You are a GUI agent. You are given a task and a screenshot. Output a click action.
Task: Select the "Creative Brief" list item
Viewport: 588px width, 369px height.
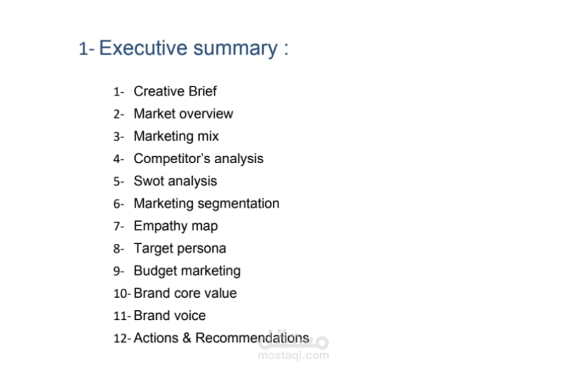(x=175, y=91)
